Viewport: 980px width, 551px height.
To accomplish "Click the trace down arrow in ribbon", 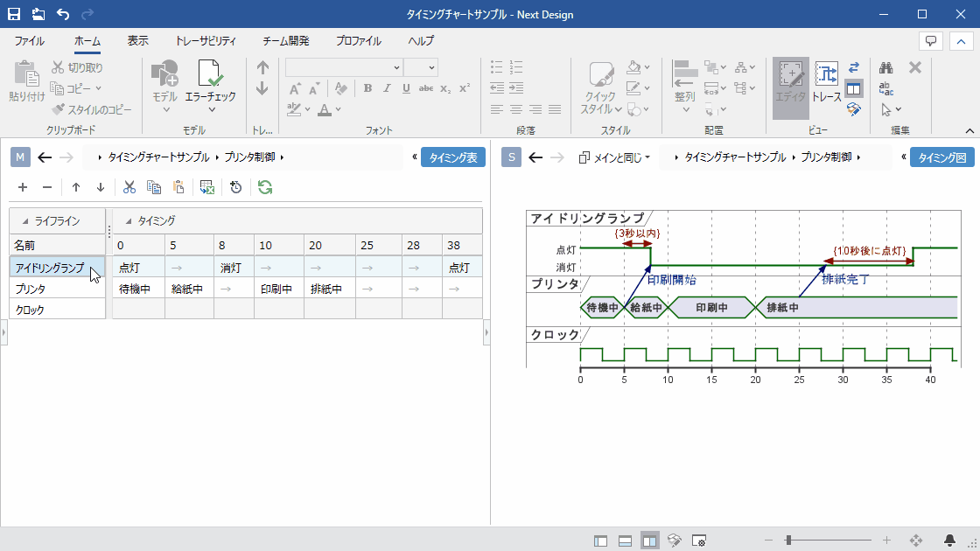I will (262, 88).
